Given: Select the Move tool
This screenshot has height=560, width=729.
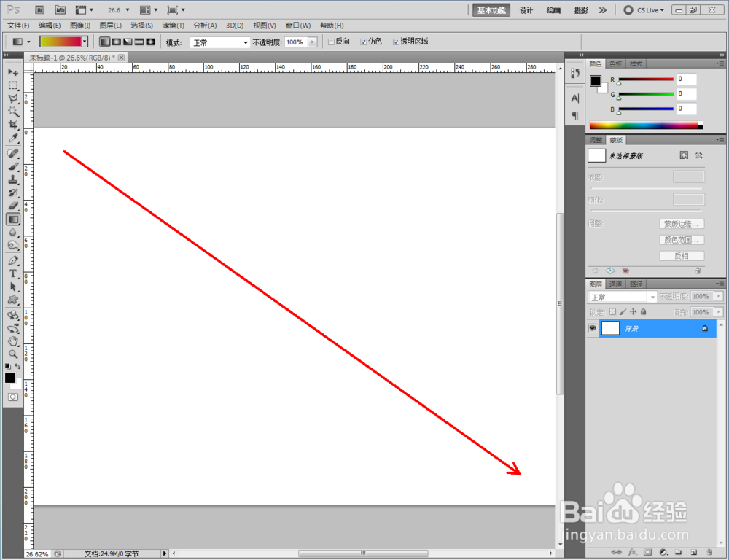Looking at the screenshot, I should 13,72.
